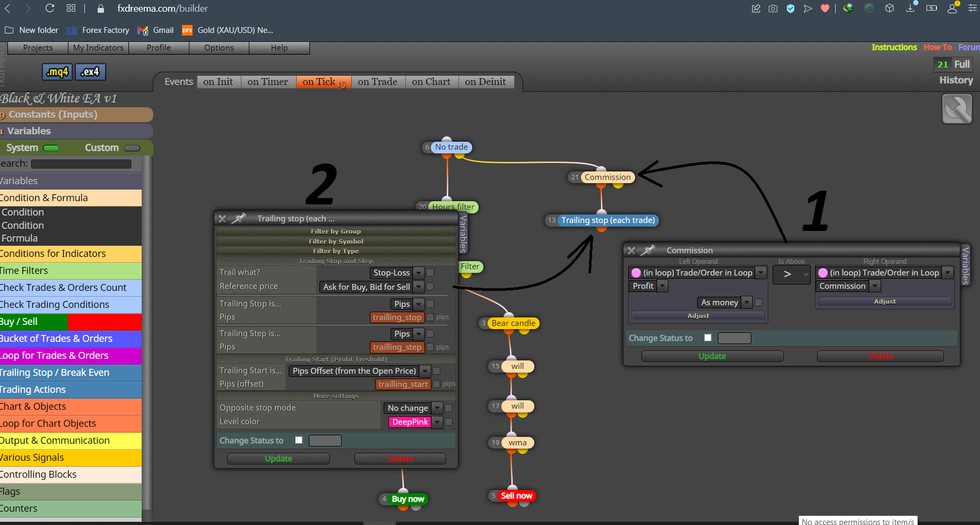Switch to on Init events tab
Screen dimensions: 980x525
click(218, 82)
